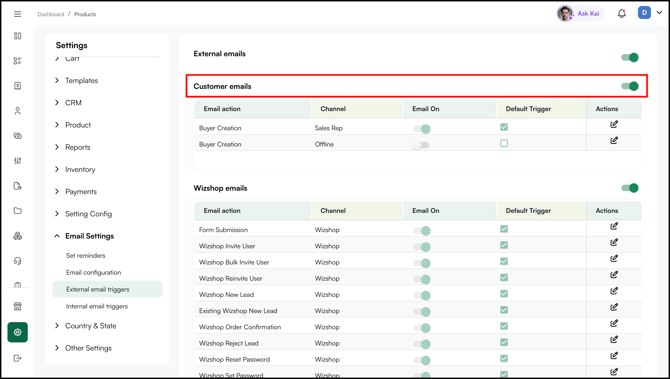Select Internal email triggers menu item
670x379 pixels.
pyautogui.click(x=97, y=306)
